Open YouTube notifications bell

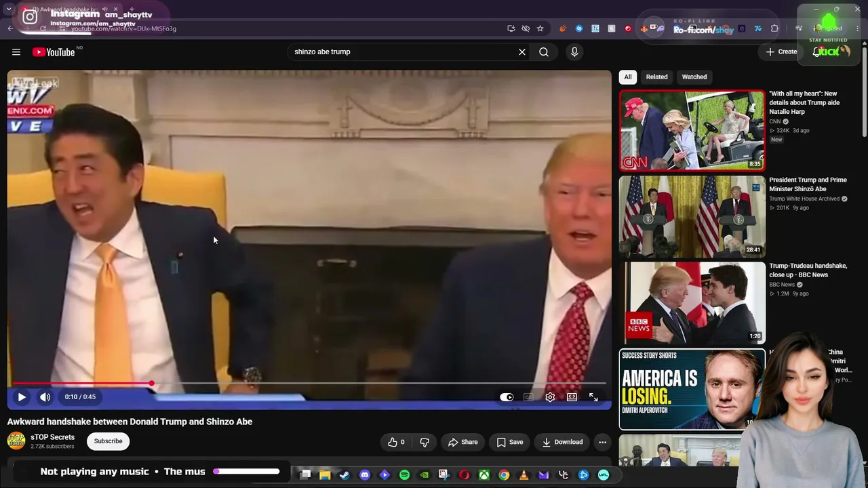tap(816, 52)
